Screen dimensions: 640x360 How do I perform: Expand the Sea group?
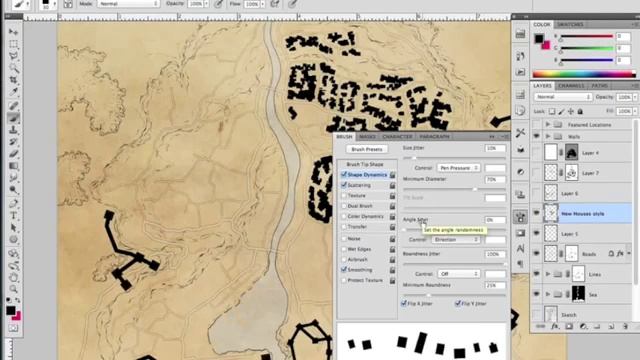pos(548,294)
